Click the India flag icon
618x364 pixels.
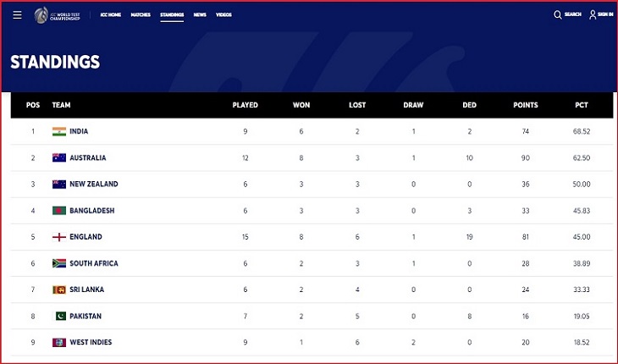point(59,131)
